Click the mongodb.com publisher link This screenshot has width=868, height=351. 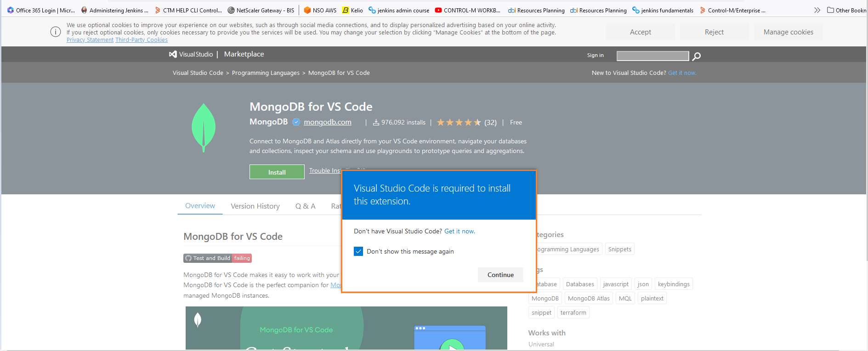tap(327, 122)
